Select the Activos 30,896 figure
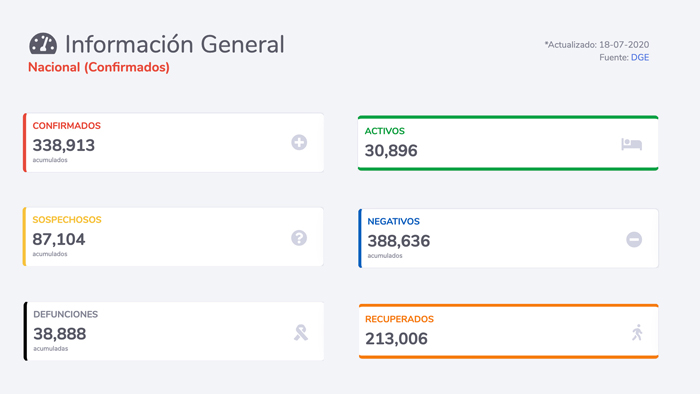The height and width of the screenshot is (394, 700). click(391, 151)
